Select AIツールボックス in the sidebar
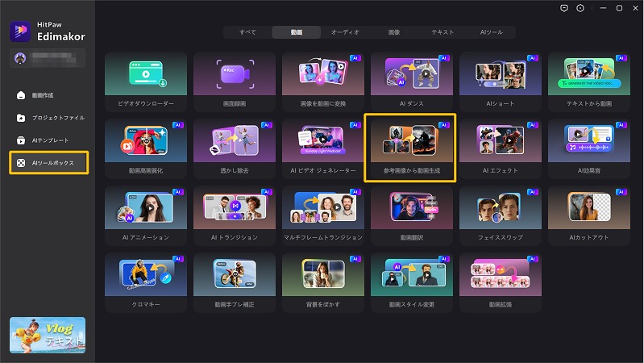The image size is (644, 363). (49, 163)
